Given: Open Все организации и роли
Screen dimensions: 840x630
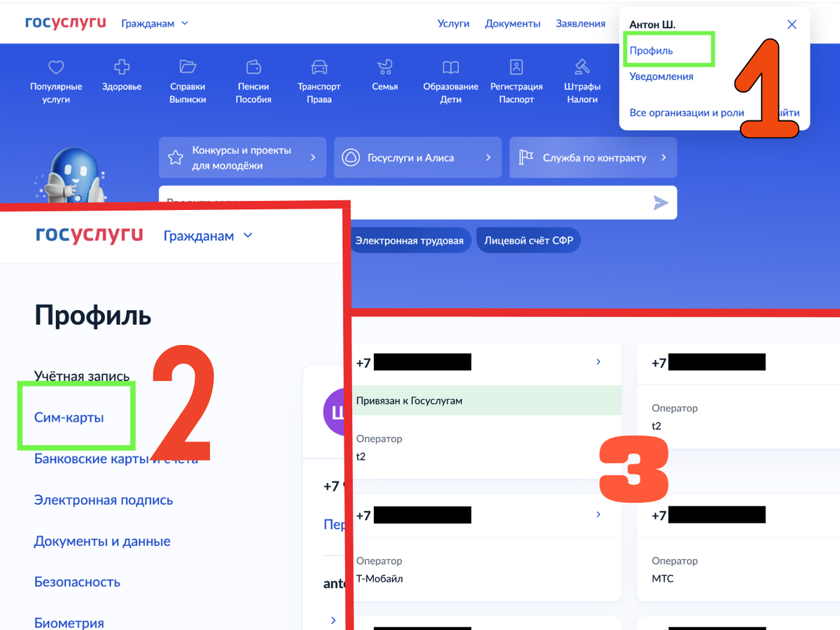Looking at the screenshot, I should [687, 113].
